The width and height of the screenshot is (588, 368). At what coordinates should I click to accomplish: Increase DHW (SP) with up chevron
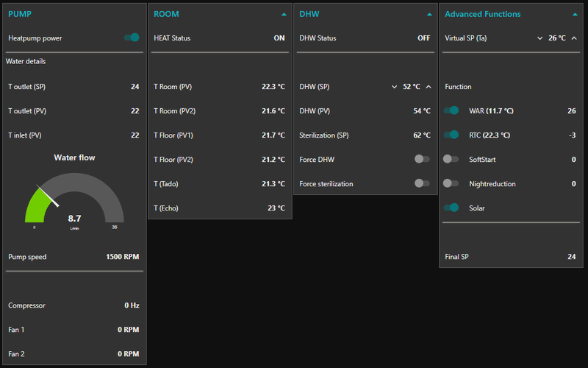429,87
